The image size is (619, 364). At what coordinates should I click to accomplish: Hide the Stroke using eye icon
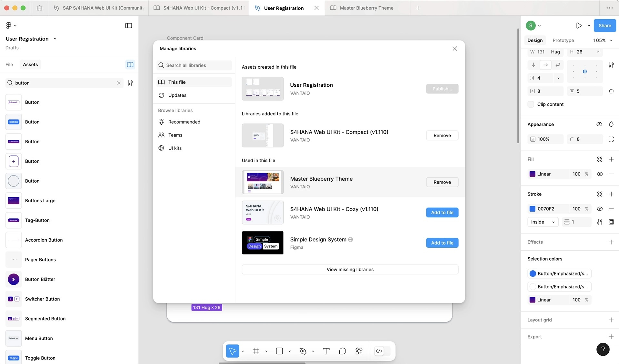pyautogui.click(x=599, y=209)
